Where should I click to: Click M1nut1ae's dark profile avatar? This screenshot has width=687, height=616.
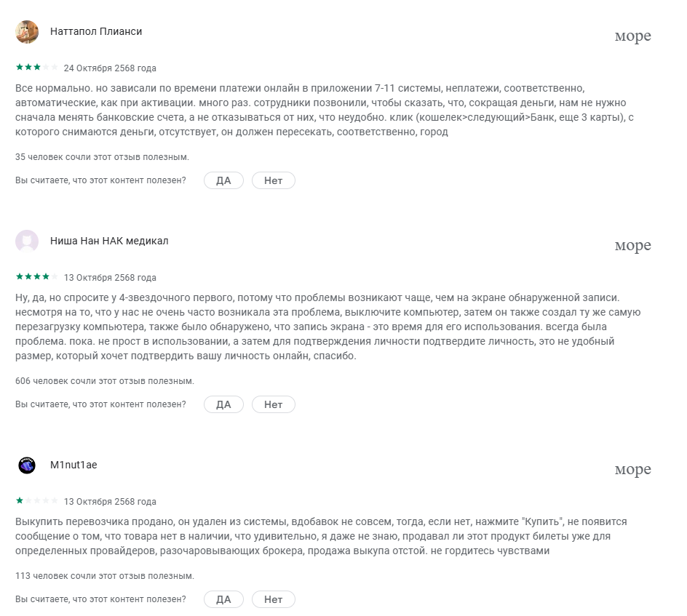[27, 465]
